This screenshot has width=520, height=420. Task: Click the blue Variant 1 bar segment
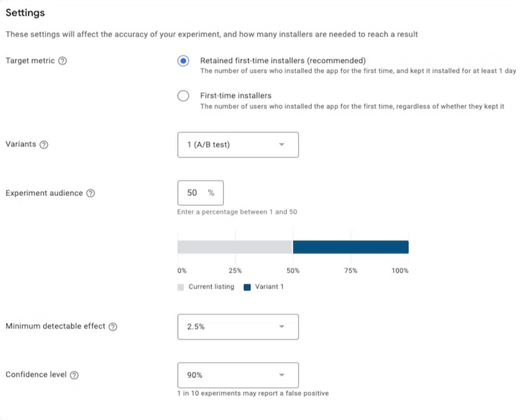click(350, 247)
